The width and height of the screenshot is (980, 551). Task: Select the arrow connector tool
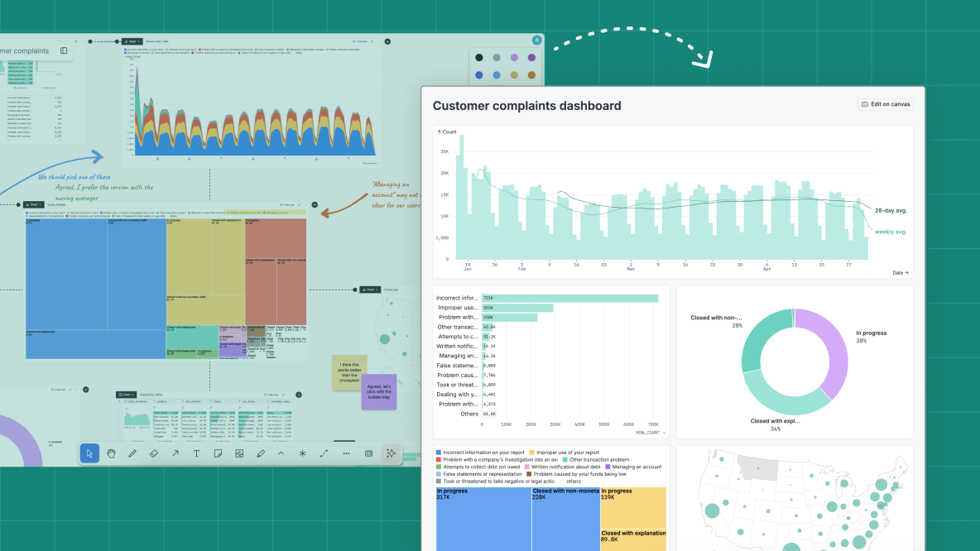point(175,453)
